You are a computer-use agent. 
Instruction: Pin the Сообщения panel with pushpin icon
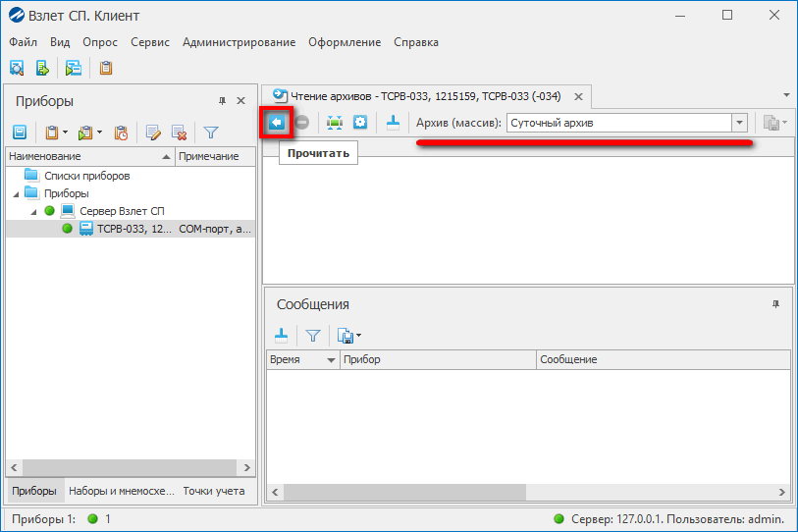coord(775,304)
